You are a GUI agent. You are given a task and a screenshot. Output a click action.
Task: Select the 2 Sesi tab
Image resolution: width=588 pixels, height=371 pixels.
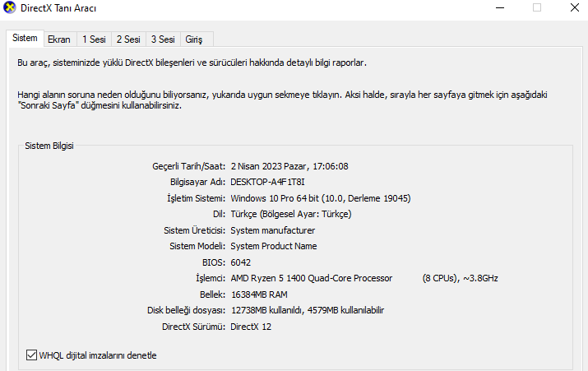(128, 39)
